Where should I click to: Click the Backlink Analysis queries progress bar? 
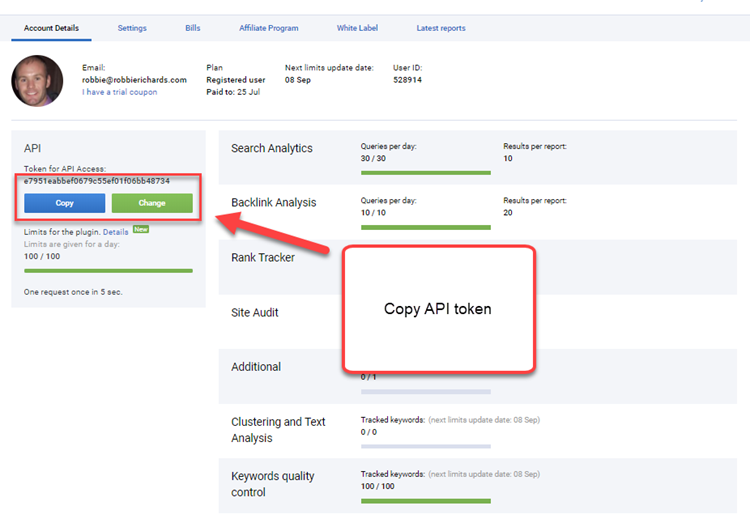425,227
